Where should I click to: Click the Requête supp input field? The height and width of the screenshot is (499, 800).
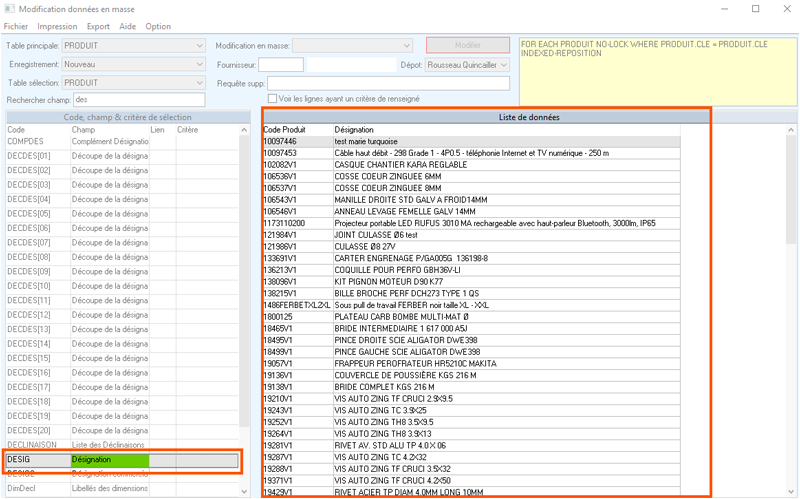(388, 83)
